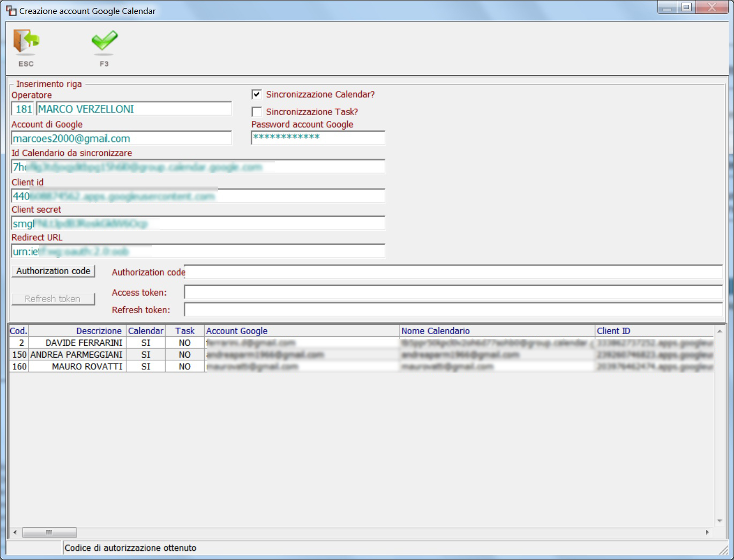Click the Authorization code button
The image size is (734, 560).
(x=53, y=271)
